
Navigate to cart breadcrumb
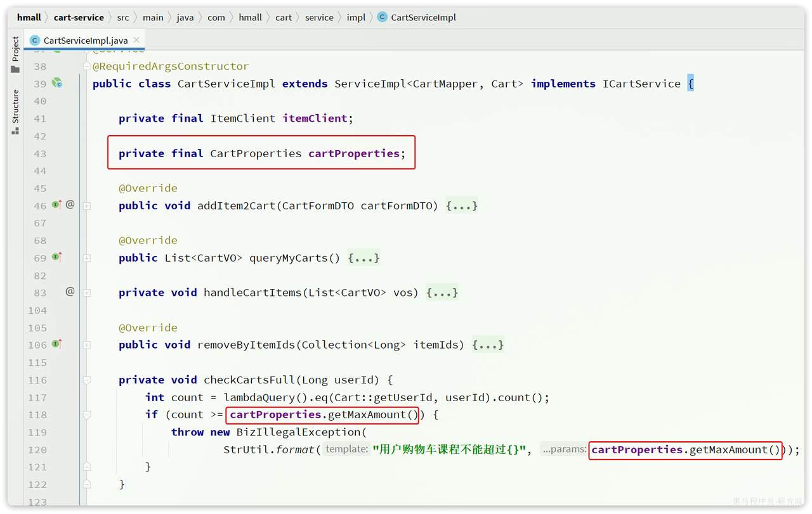[284, 17]
